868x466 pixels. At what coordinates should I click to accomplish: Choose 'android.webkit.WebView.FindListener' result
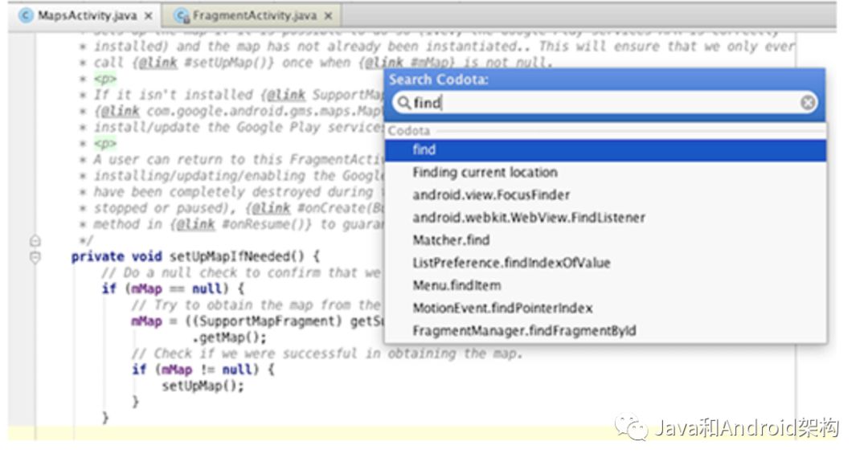pos(606,218)
